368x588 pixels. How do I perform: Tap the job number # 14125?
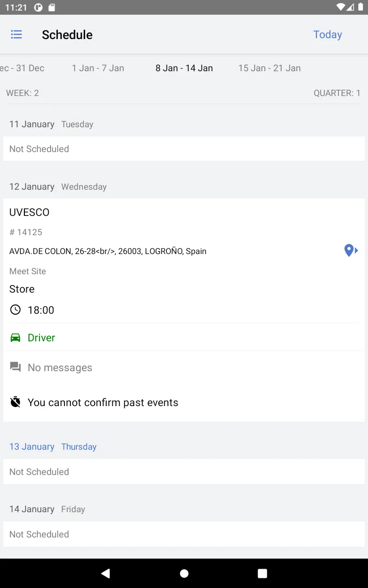pos(26,232)
